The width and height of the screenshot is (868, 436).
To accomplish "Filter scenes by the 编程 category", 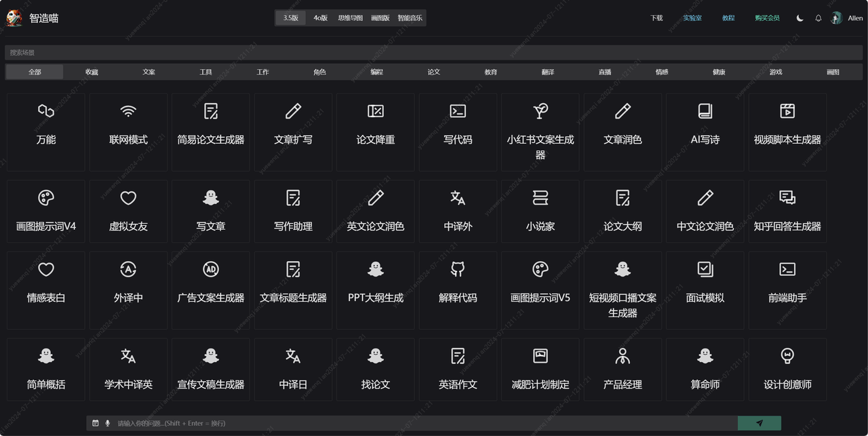I will click(x=376, y=72).
